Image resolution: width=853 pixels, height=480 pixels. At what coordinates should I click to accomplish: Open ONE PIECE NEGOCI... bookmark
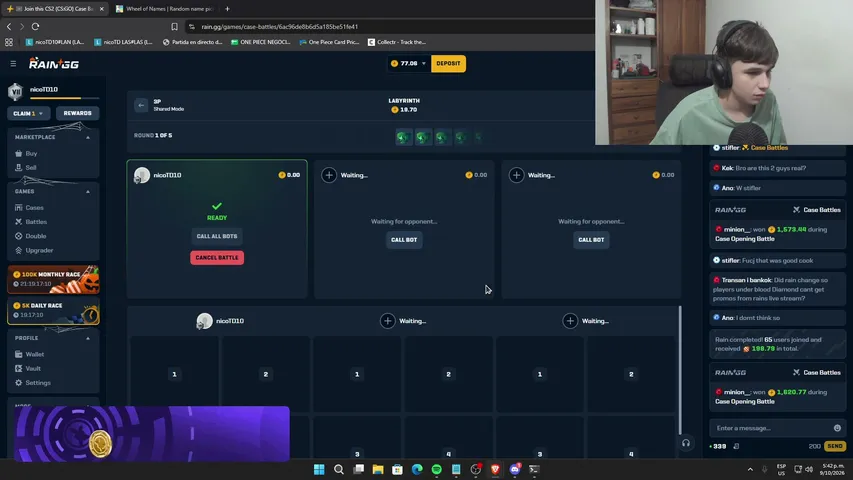(261, 42)
